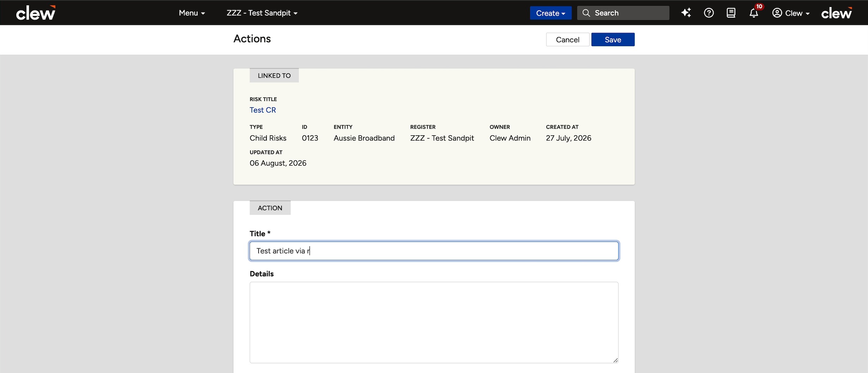Click the owner 'Clew Admin'
Screen dimensions: 868x373
(x=510, y=138)
